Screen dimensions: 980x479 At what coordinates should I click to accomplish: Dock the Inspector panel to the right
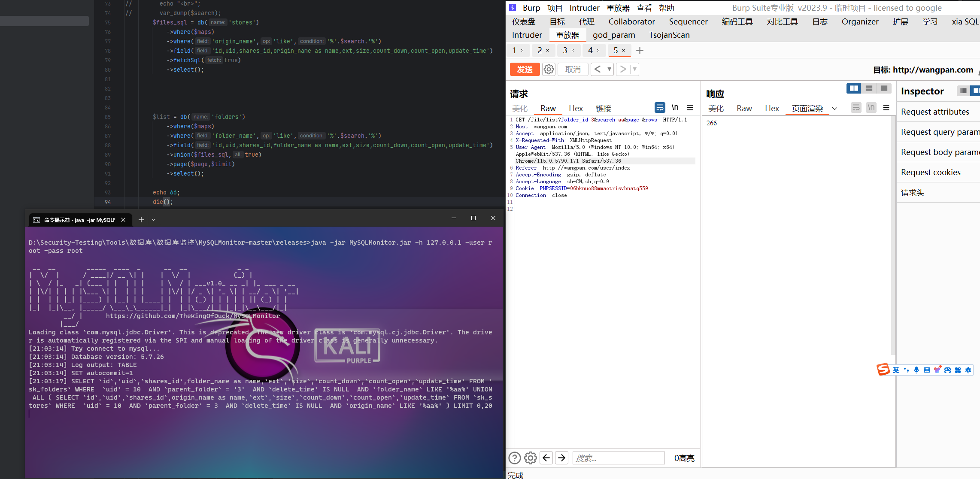point(975,91)
